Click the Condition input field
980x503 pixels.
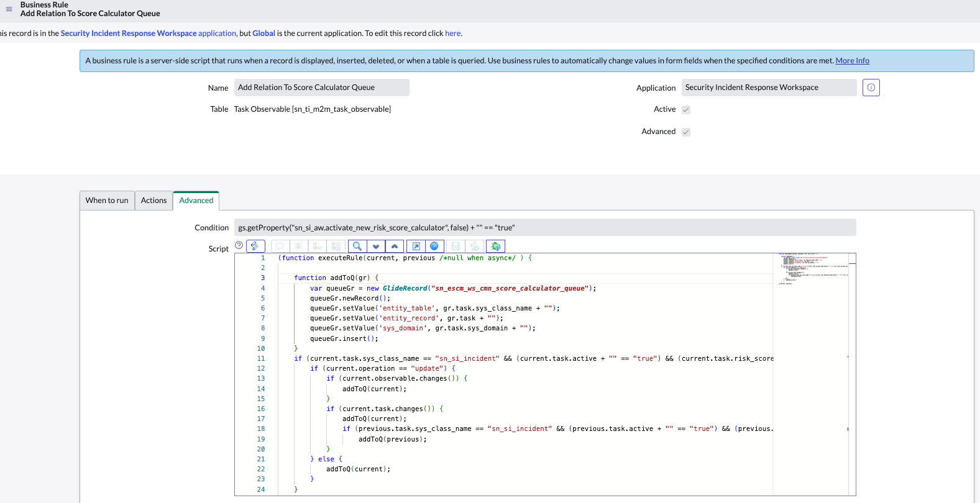pos(545,228)
